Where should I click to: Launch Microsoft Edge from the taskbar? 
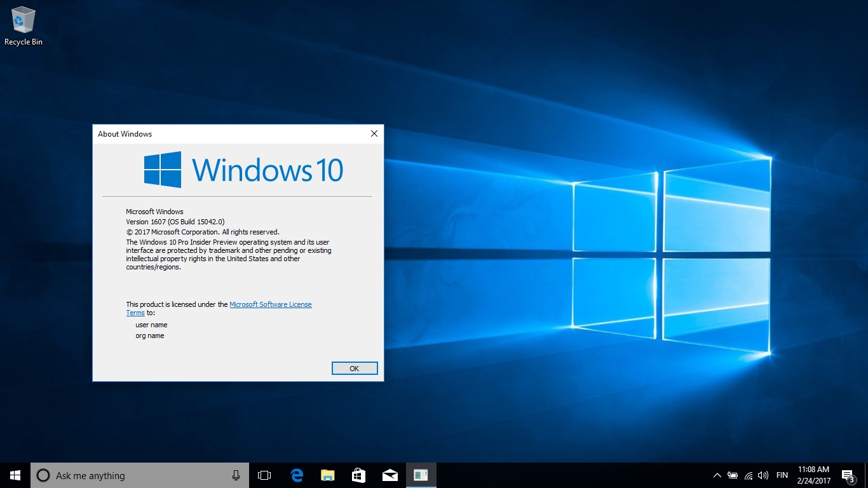click(x=296, y=475)
